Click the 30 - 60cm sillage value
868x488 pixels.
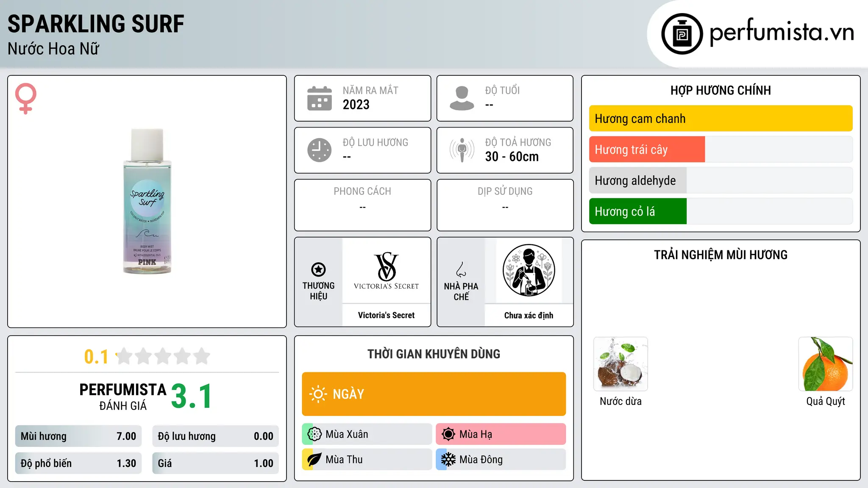click(x=512, y=157)
